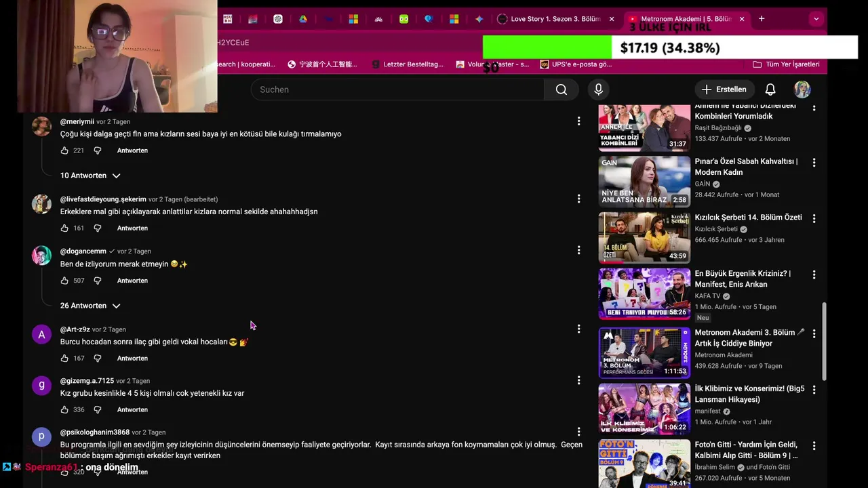Open more options for Kızılcık Şerbeti video

[x=814, y=219]
